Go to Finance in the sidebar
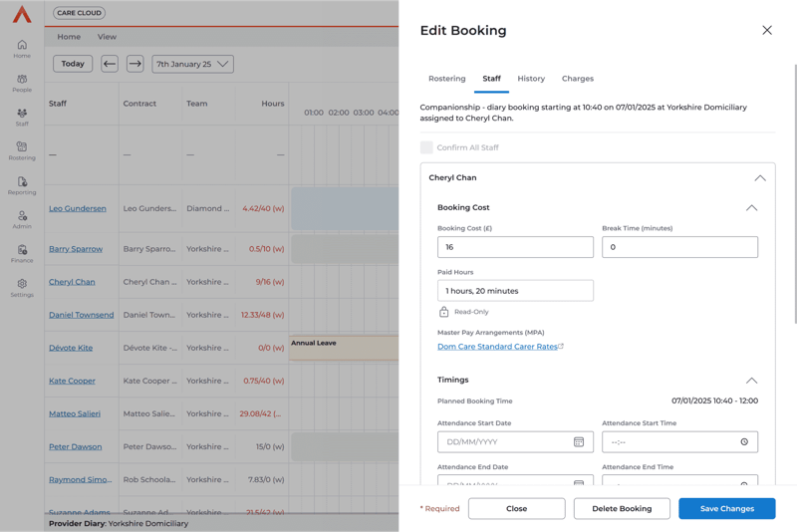This screenshot has width=797, height=532. tap(22, 253)
